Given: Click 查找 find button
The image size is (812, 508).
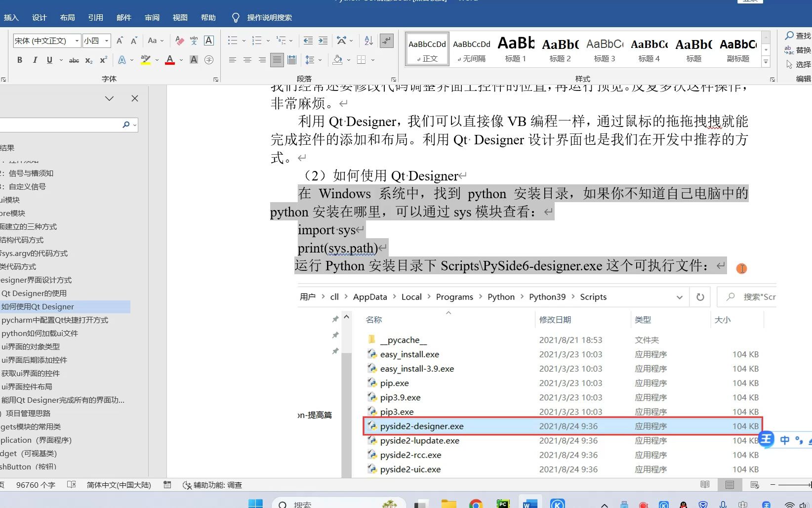Looking at the screenshot, I should coord(798,36).
